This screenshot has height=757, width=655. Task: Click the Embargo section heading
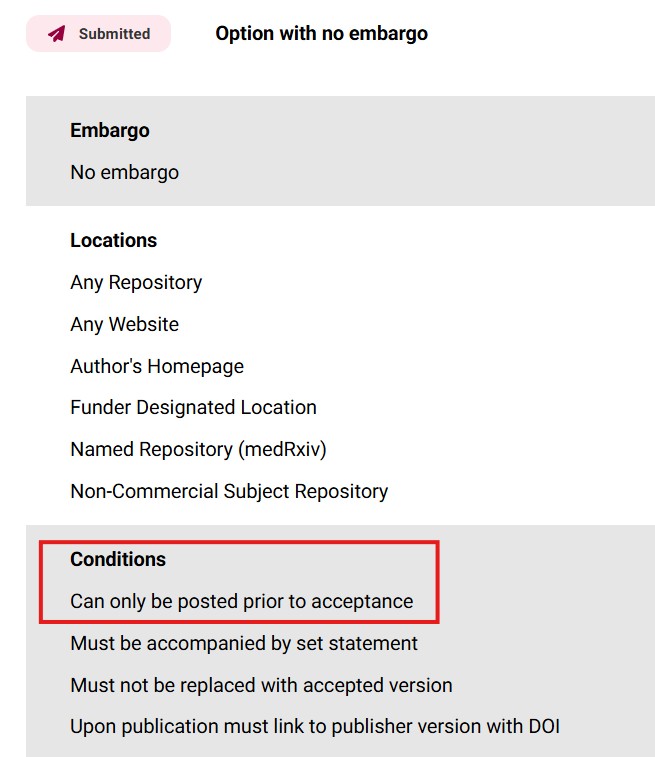click(110, 130)
